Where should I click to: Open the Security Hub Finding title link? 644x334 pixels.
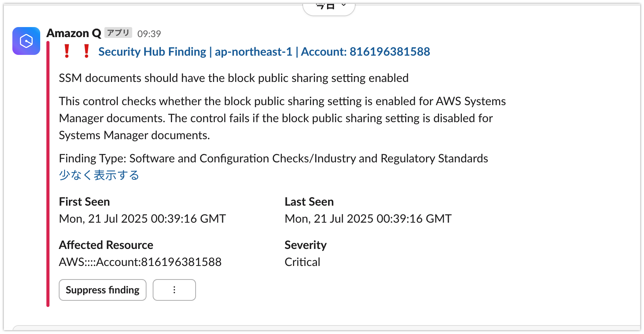[264, 51]
